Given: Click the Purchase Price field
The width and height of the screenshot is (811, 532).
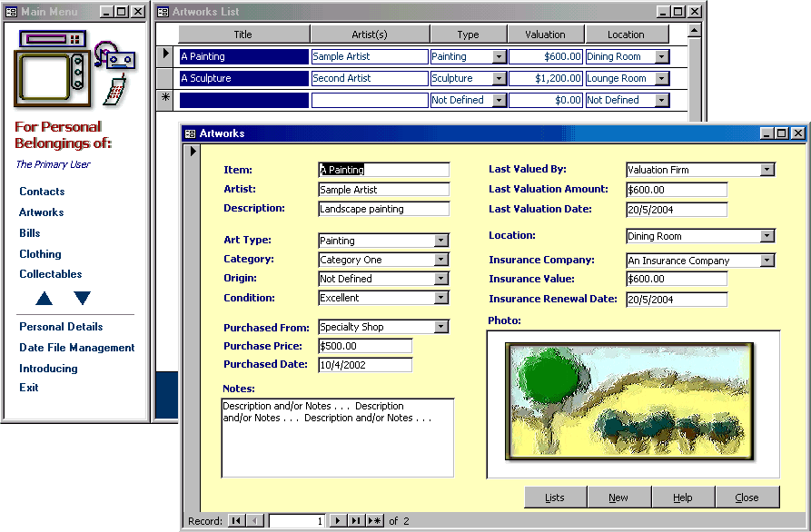Looking at the screenshot, I should click(x=365, y=346).
